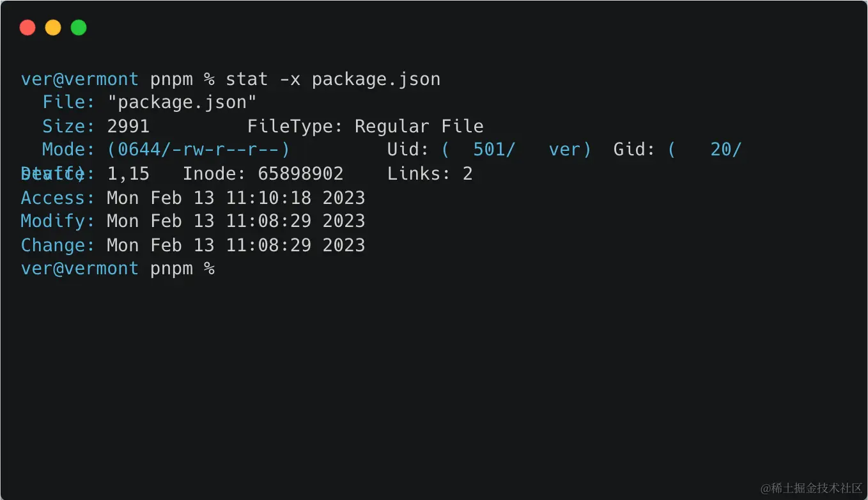Image resolution: width=868 pixels, height=500 pixels.
Task: Select the command 'stat -x package.json'
Action: 332,79
